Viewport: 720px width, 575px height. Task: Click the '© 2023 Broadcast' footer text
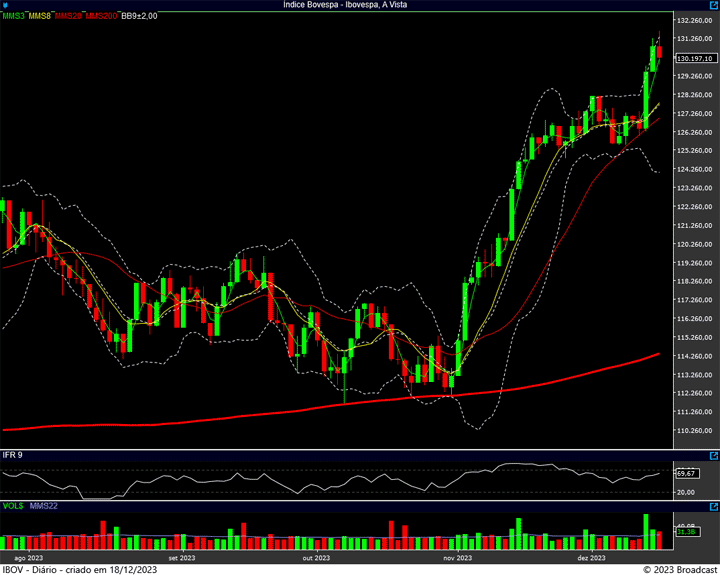678,569
